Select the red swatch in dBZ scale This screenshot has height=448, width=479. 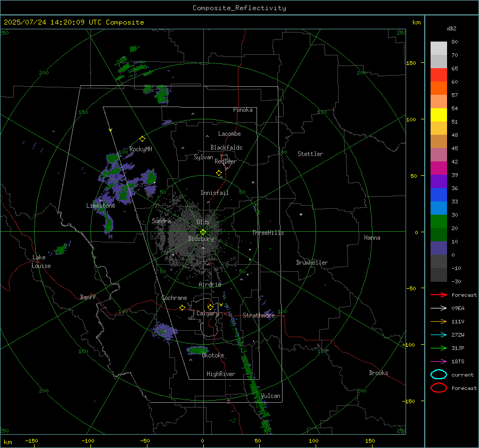[439, 75]
